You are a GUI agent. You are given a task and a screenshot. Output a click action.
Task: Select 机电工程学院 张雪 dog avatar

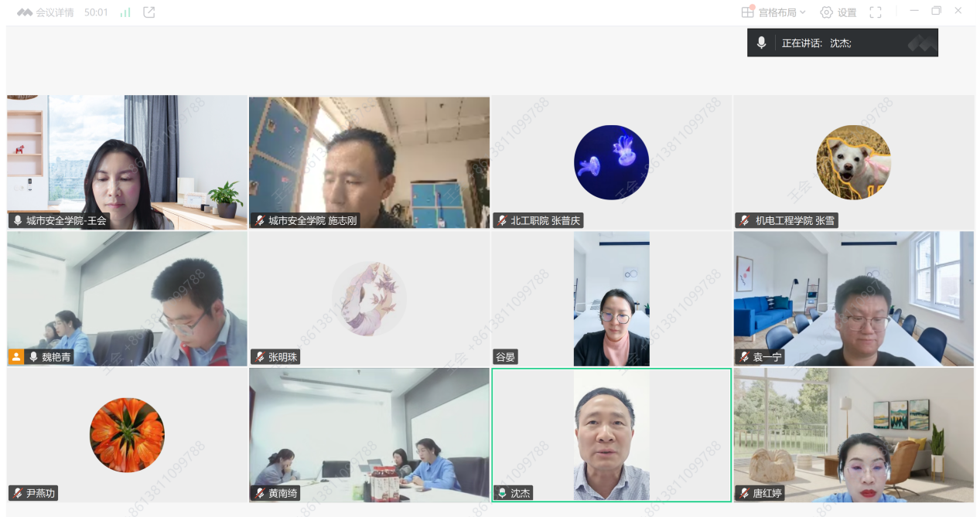click(x=853, y=162)
